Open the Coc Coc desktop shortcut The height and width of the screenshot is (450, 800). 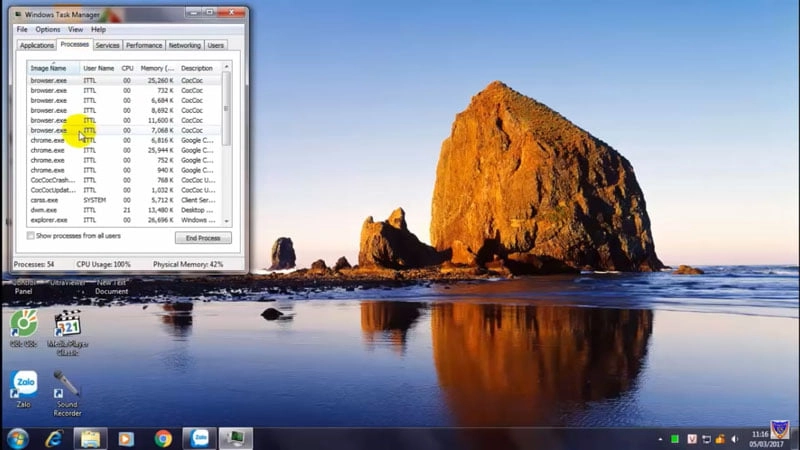click(x=23, y=329)
